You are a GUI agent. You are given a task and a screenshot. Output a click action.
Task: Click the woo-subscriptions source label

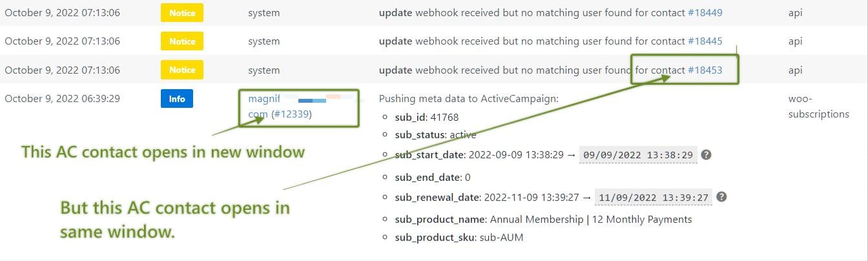(x=818, y=107)
